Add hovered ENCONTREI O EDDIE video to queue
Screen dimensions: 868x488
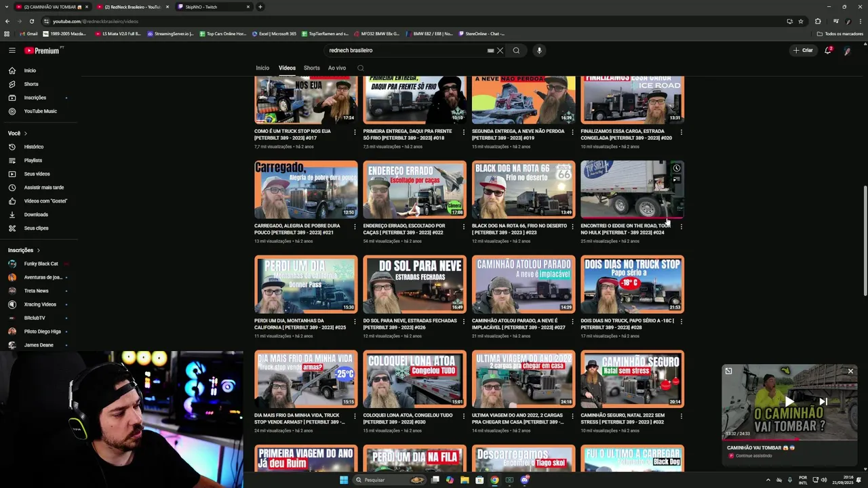tap(676, 180)
